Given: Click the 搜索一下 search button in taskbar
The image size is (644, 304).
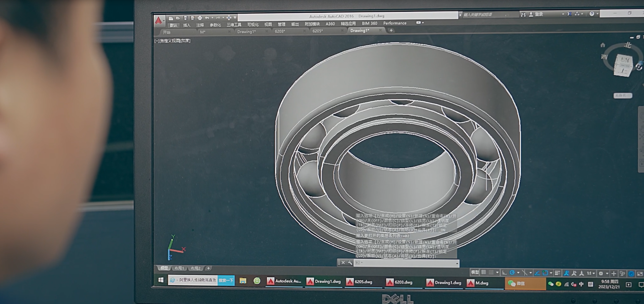Looking at the screenshot, I should click(x=226, y=280).
